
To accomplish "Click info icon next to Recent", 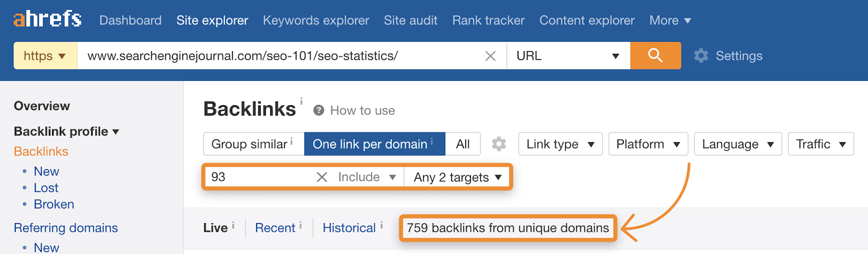I will click(x=301, y=225).
